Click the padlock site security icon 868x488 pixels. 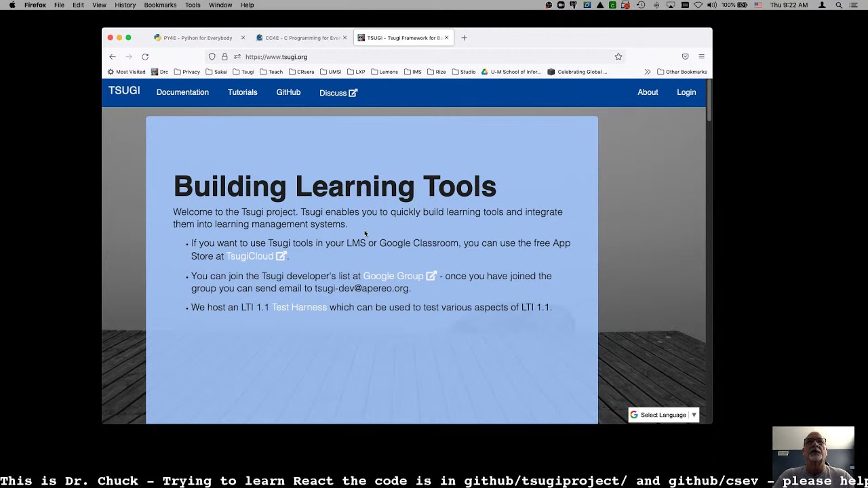(224, 57)
